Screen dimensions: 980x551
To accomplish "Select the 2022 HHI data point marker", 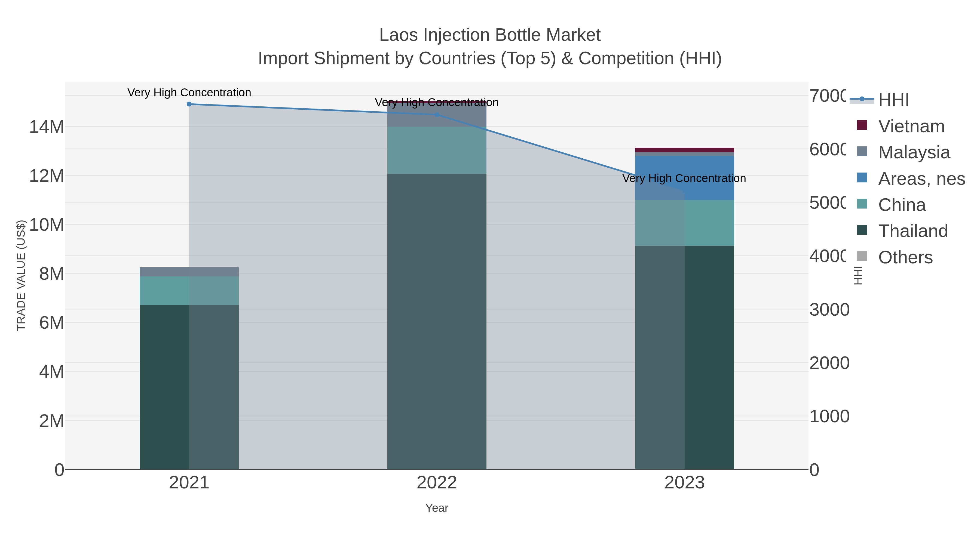I will (x=437, y=115).
